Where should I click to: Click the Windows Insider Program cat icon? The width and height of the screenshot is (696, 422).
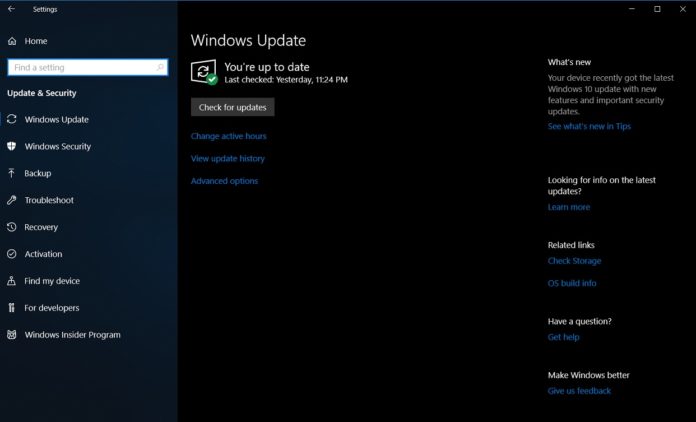tap(12, 335)
